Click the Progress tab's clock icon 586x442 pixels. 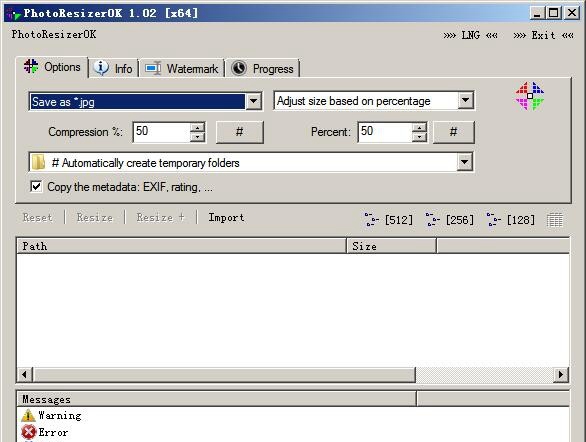pos(239,68)
